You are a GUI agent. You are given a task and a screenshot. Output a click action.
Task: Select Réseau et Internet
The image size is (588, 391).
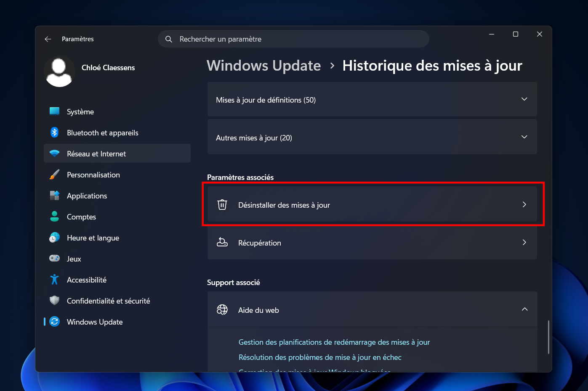117,153
